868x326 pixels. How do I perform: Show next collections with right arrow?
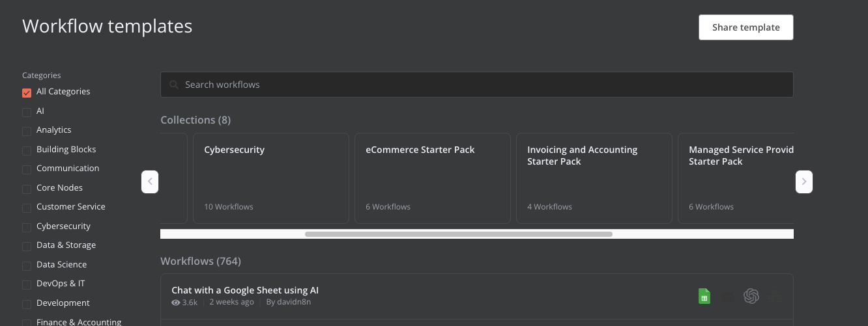point(804,182)
